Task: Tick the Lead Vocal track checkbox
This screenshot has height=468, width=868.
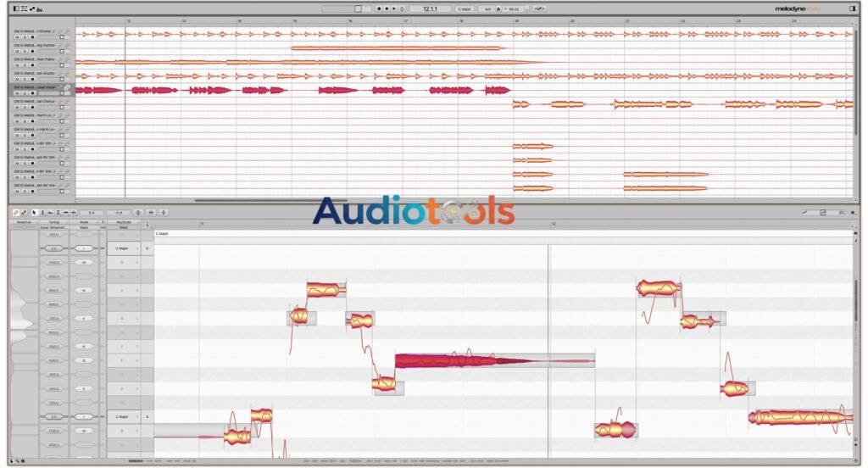Action: pos(62,93)
